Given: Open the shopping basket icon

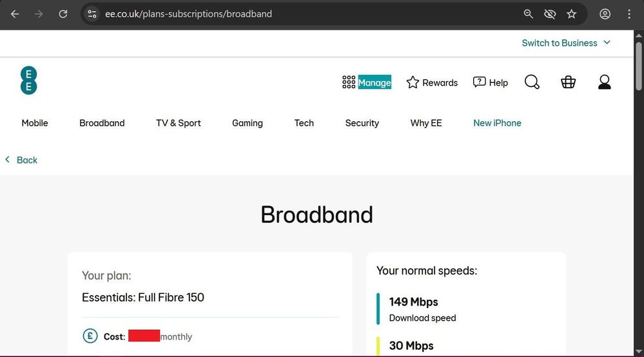Looking at the screenshot, I should 568,82.
